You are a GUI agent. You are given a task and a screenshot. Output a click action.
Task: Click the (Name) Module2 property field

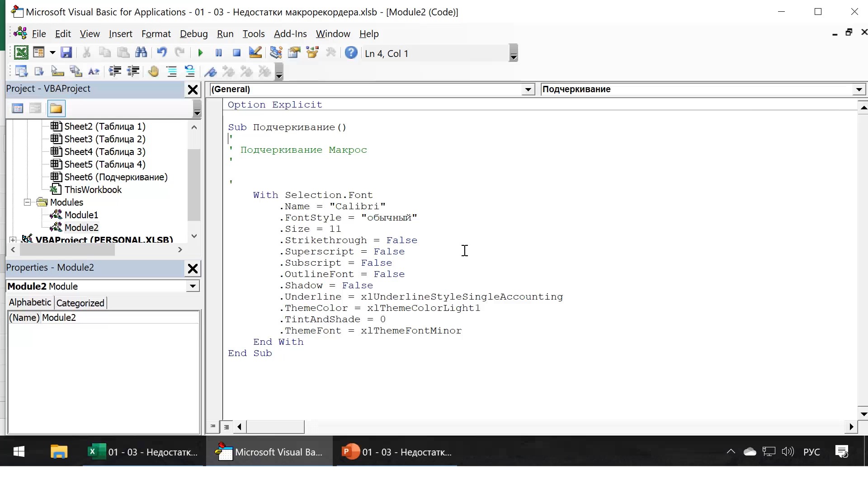click(x=104, y=318)
